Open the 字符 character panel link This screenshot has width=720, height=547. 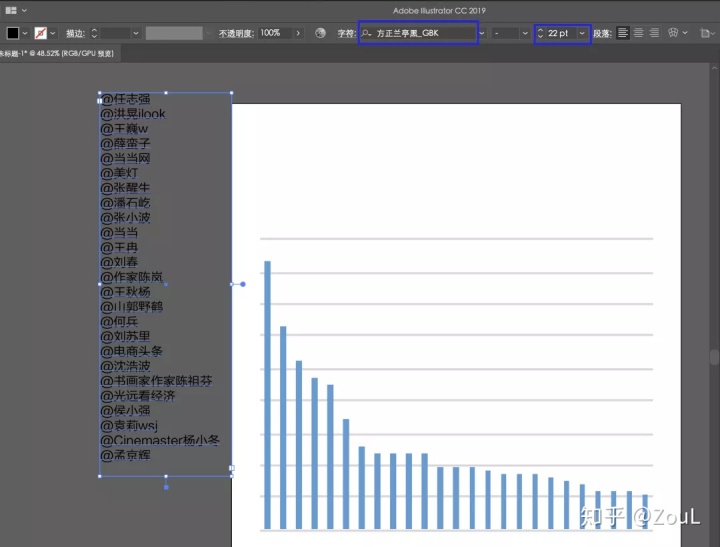point(347,33)
